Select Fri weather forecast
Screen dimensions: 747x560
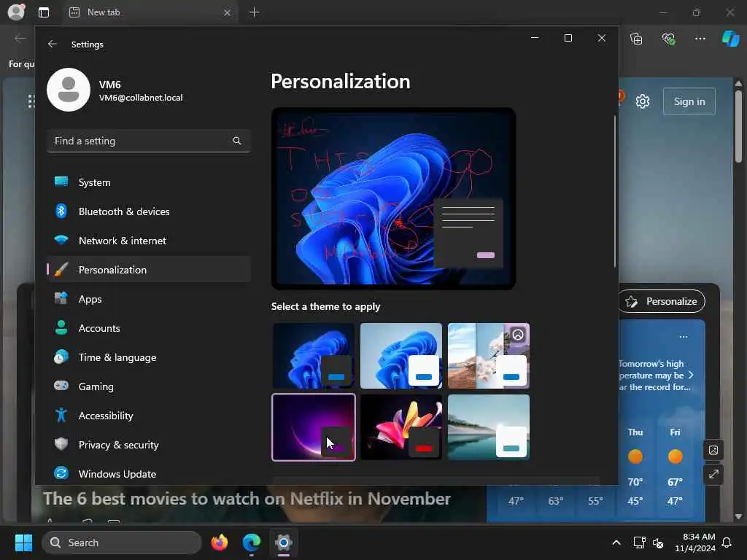coord(675,466)
